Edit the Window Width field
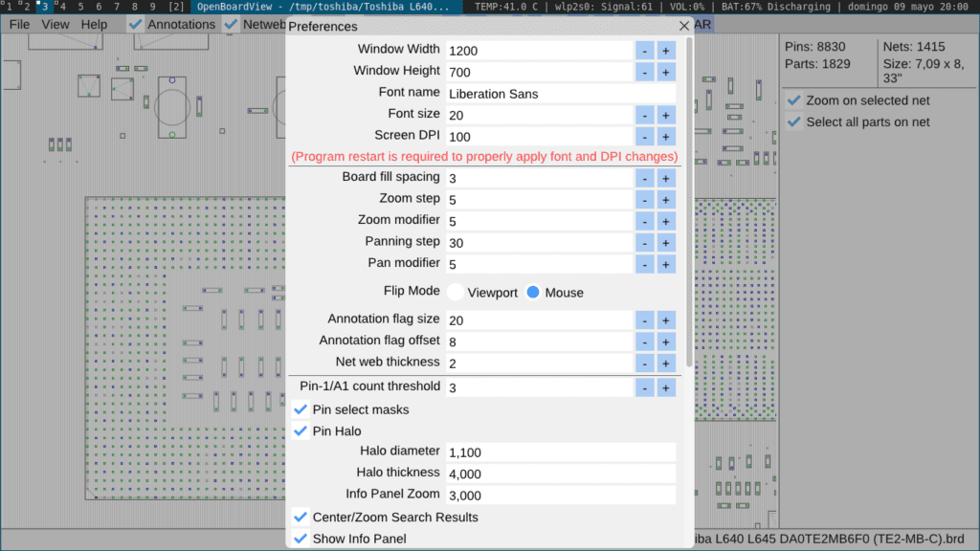Screen dimensions: 980x551 [x=540, y=51]
